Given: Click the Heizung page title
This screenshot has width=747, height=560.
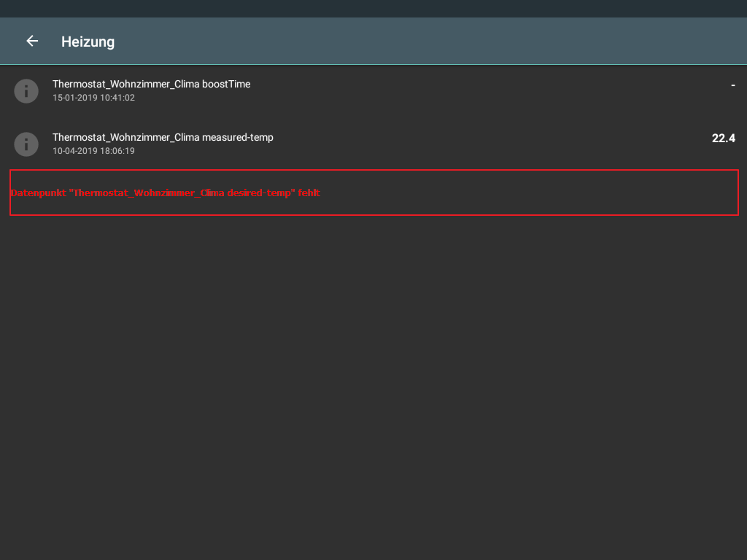Looking at the screenshot, I should tap(88, 42).
